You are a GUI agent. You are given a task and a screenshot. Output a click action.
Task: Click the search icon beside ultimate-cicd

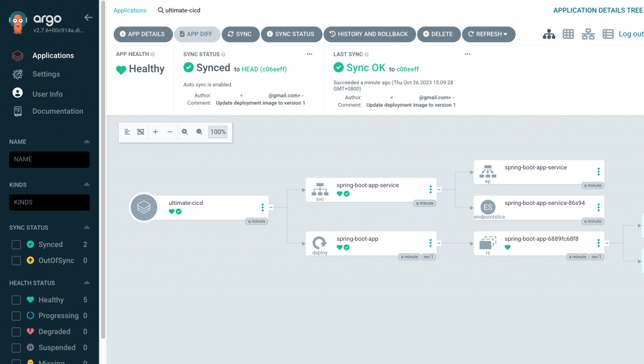(160, 10)
